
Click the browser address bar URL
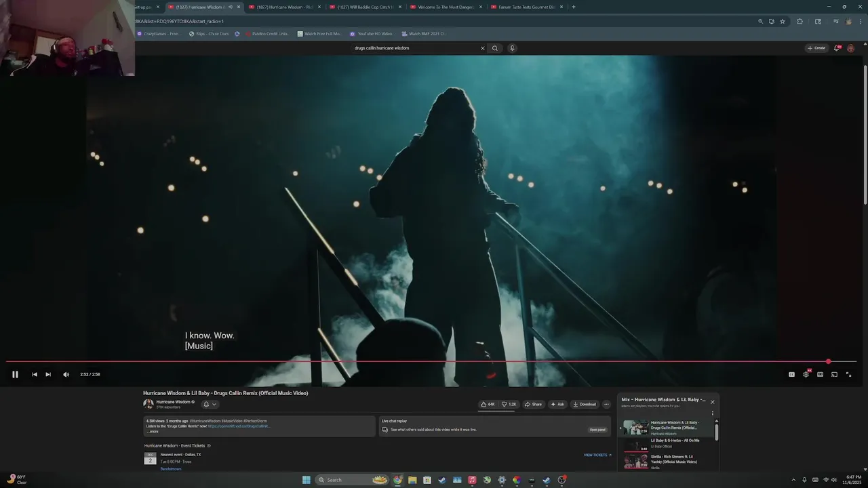click(180, 21)
